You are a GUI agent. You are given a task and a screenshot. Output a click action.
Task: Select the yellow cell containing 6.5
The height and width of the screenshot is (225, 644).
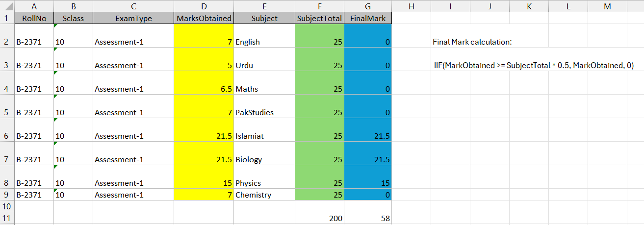[x=204, y=89]
